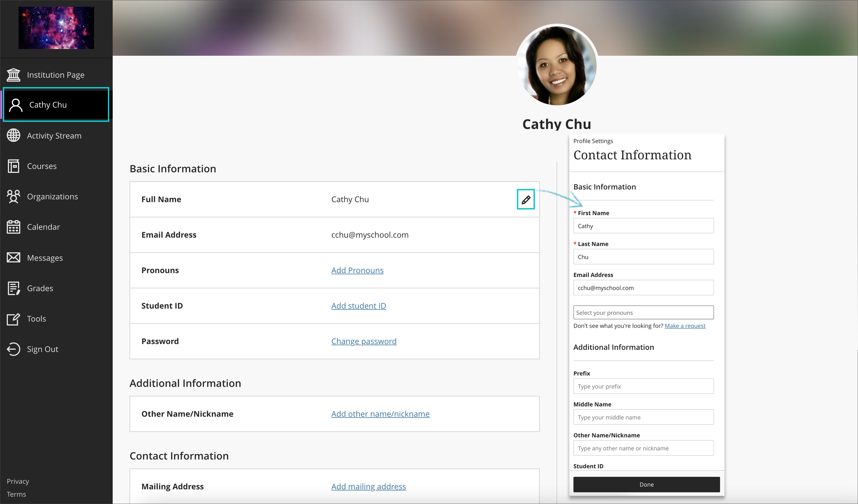Click the Add student ID link
This screenshot has height=504, width=858.
click(359, 305)
